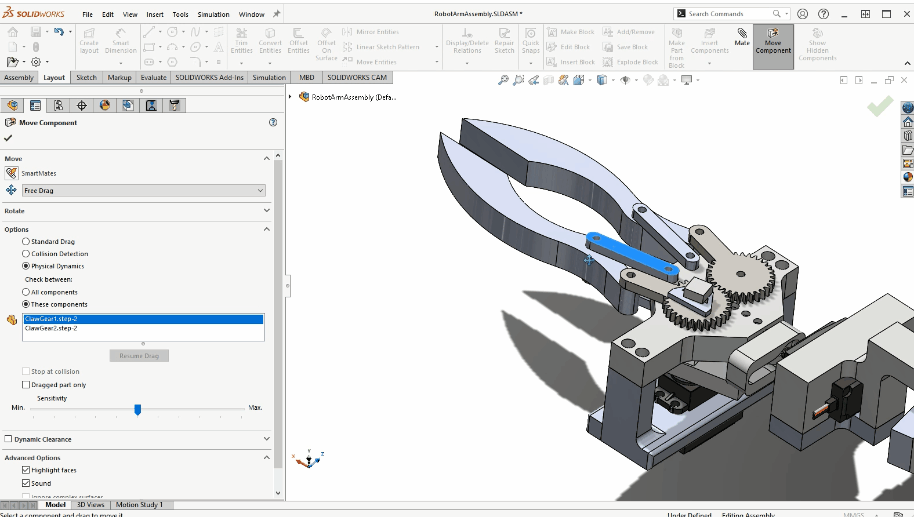Select All components radio button
914x517 pixels.
pyautogui.click(x=26, y=292)
